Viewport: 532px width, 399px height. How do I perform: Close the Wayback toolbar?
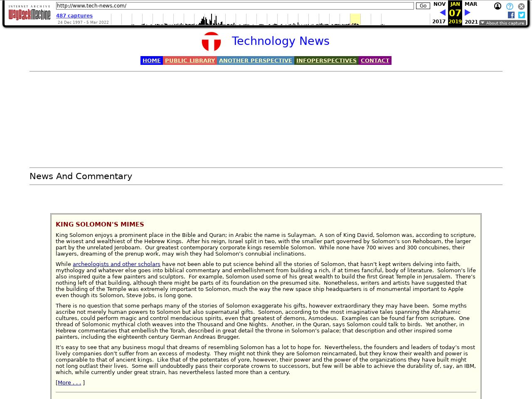pyautogui.click(x=521, y=6)
